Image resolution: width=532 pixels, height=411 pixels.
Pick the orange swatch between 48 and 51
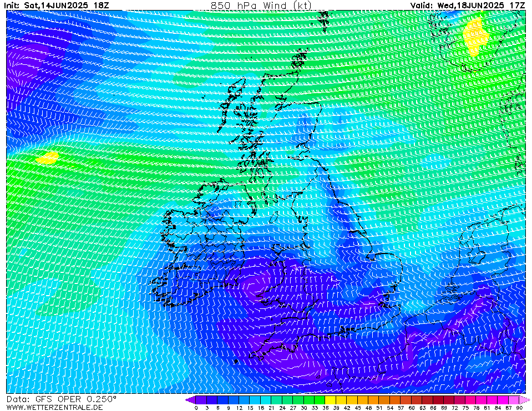(374, 400)
